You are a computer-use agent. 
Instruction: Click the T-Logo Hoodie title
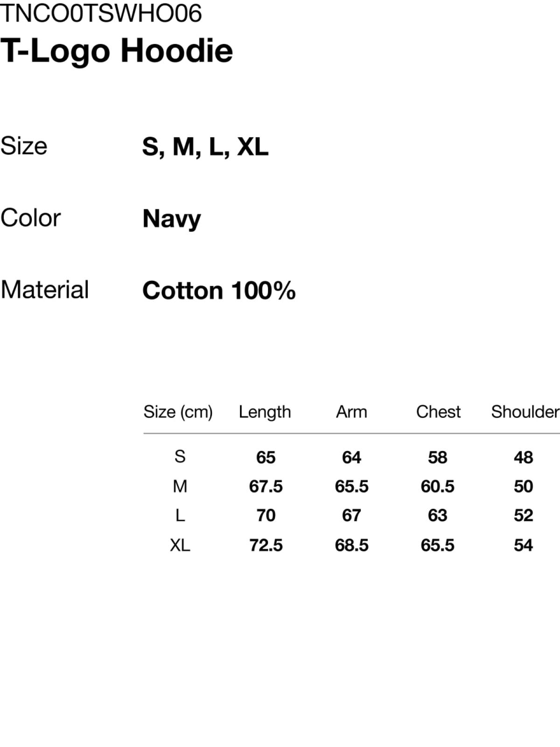[x=117, y=50]
